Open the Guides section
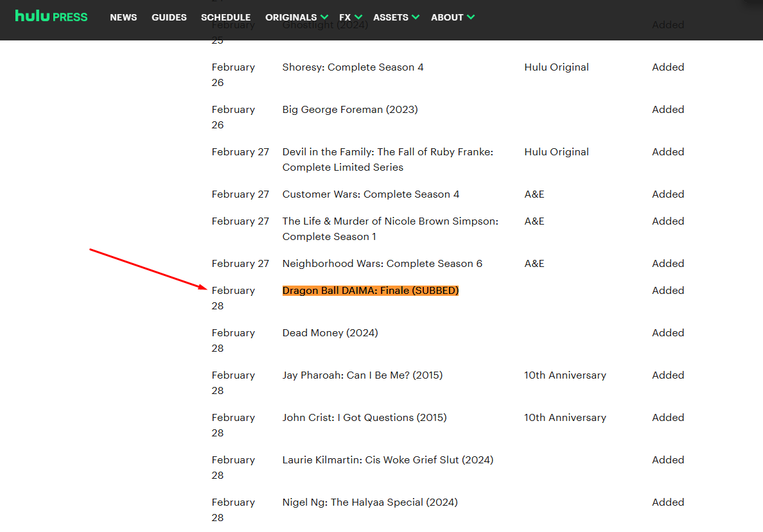This screenshot has height=532, width=763. [169, 17]
